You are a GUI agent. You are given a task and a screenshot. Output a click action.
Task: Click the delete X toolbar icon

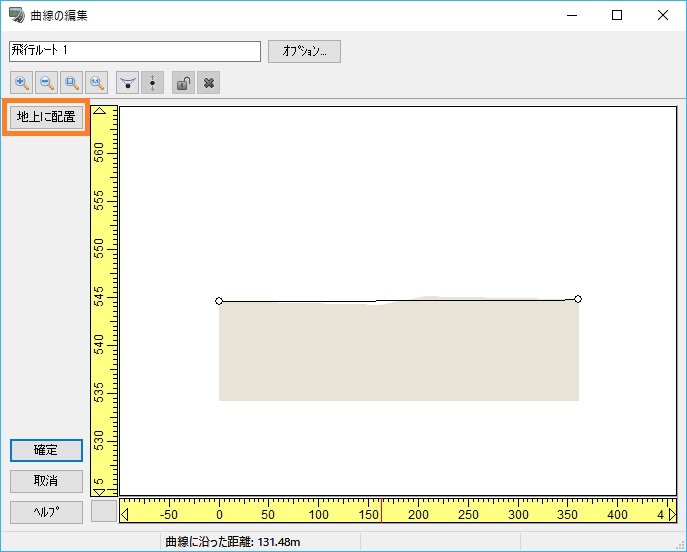point(209,83)
